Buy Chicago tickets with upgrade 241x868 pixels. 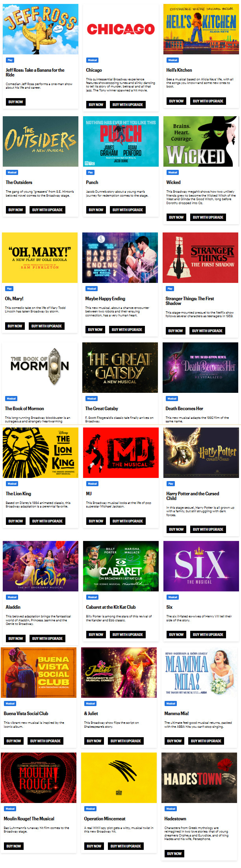[x=128, y=105]
